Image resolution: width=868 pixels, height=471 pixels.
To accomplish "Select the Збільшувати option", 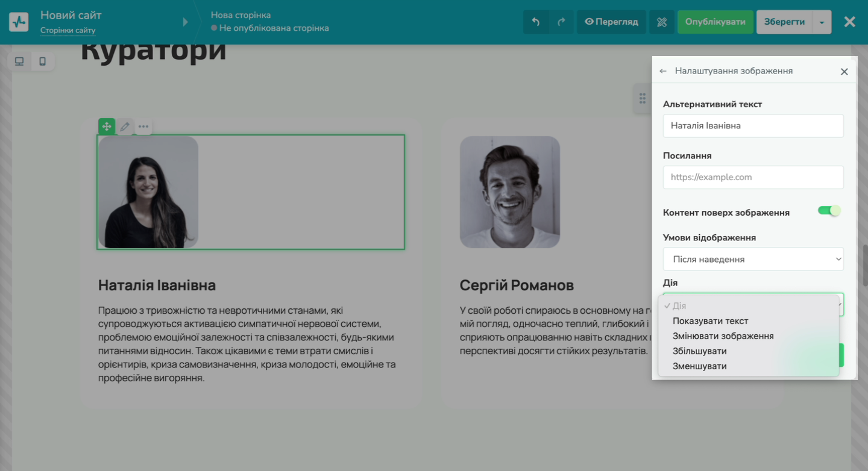I will (x=699, y=351).
